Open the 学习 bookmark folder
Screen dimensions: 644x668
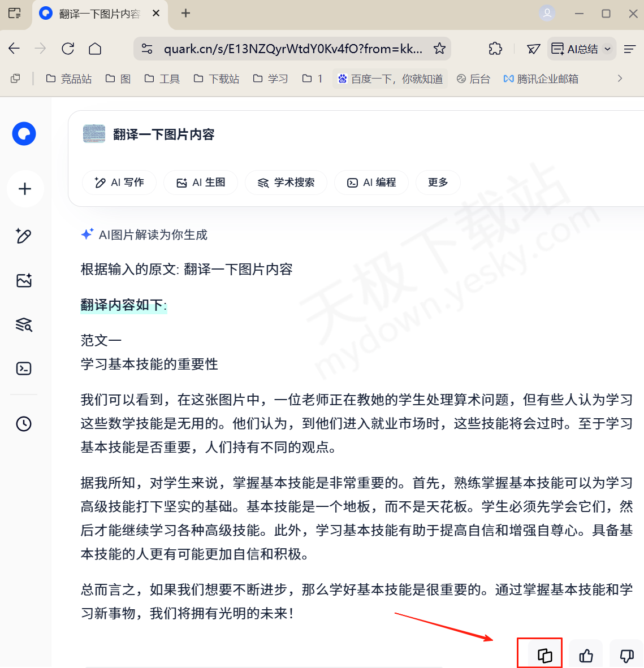270,79
